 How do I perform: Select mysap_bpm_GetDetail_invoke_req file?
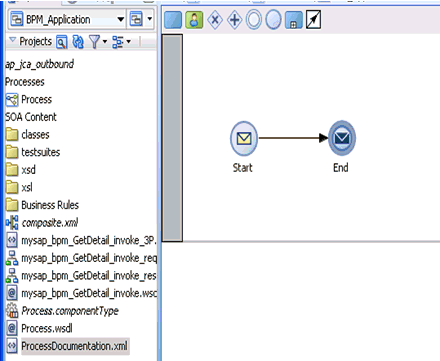coord(89,258)
